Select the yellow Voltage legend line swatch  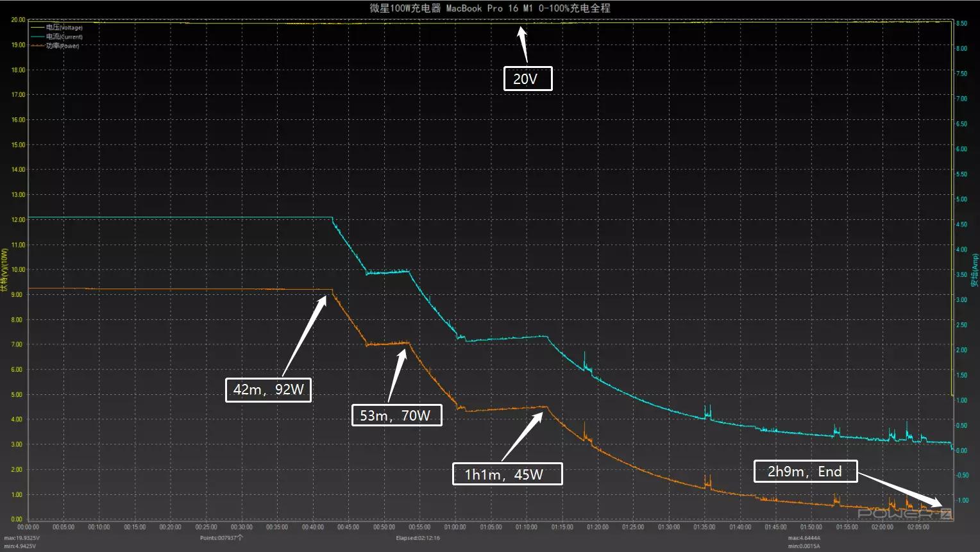(37, 28)
